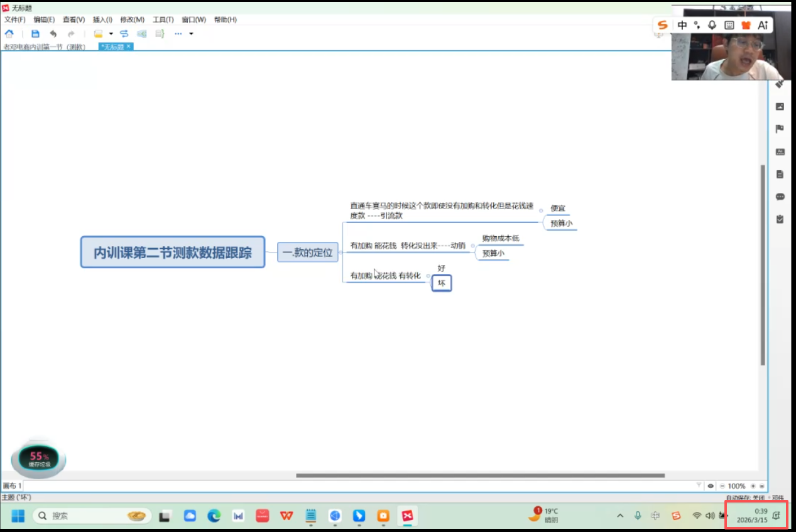The width and height of the screenshot is (796, 532).
Task: Expand the more-options dropdown arrow in the toolbar
Action: pyautogui.click(x=191, y=34)
